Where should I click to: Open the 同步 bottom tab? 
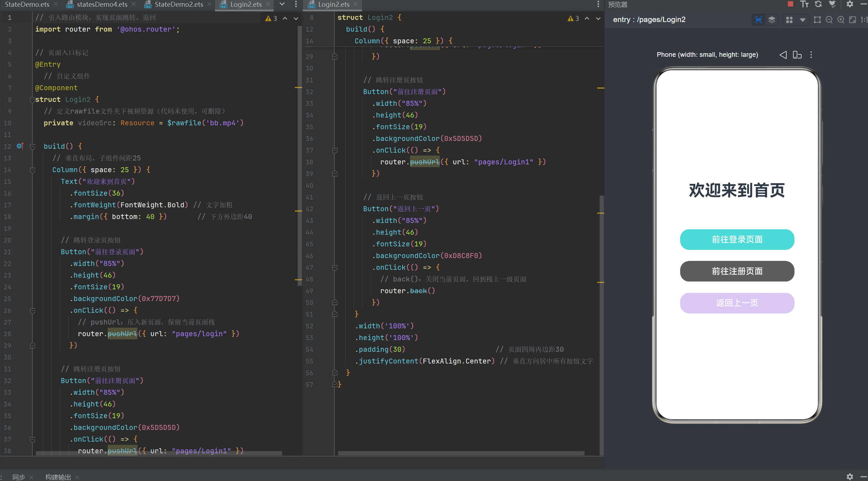[18, 477]
